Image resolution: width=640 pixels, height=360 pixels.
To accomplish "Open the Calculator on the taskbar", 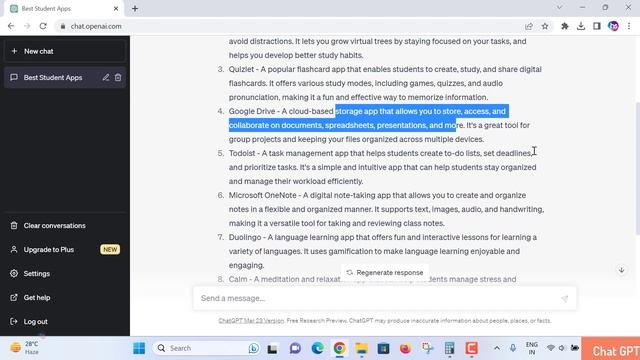I will (449, 348).
